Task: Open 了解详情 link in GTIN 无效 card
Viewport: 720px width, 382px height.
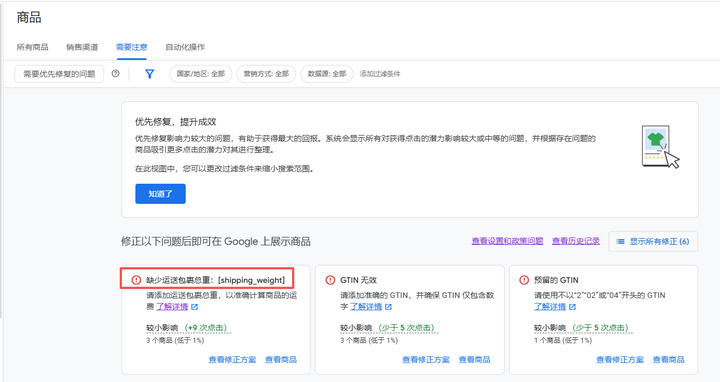Action: (x=366, y=307)
